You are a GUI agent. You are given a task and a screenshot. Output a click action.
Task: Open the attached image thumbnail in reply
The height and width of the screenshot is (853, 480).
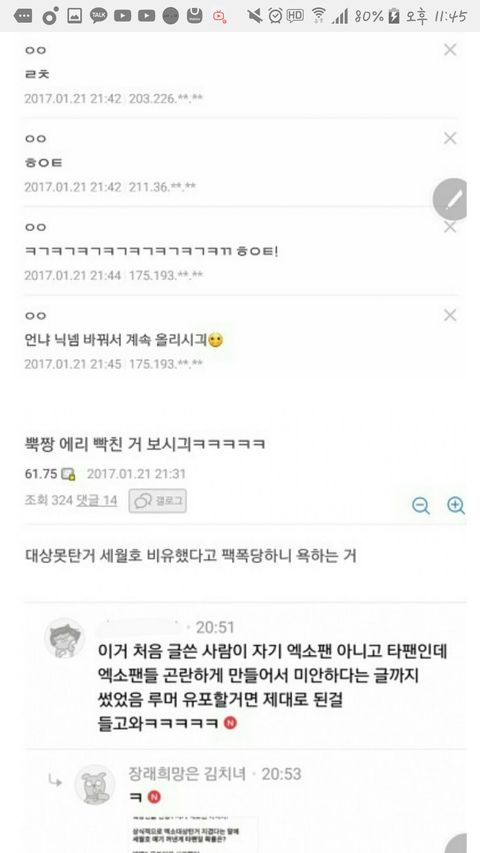click(193, 834)
